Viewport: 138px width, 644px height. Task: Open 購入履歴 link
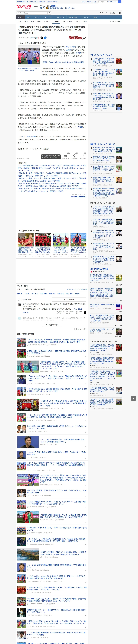pos(112,13)
